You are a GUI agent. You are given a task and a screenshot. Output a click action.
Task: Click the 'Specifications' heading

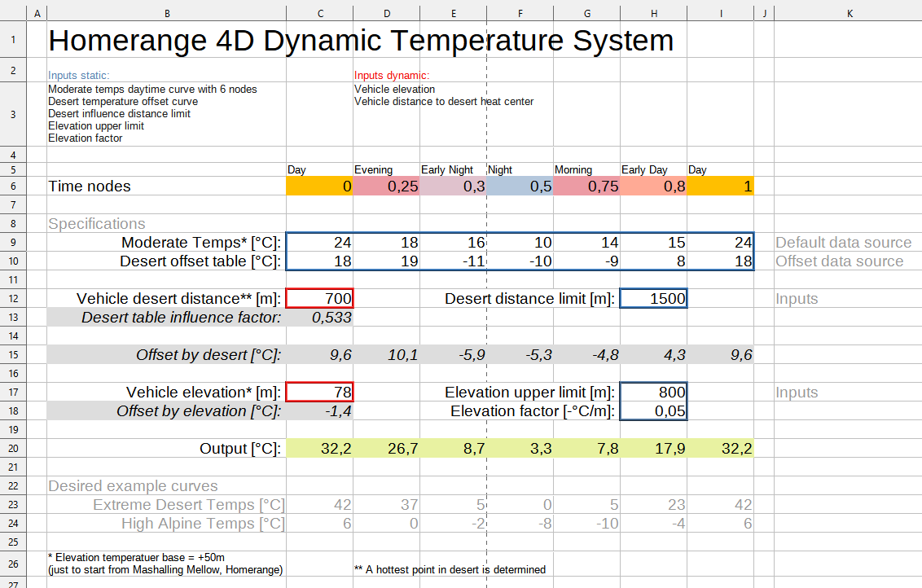(96, 224)
